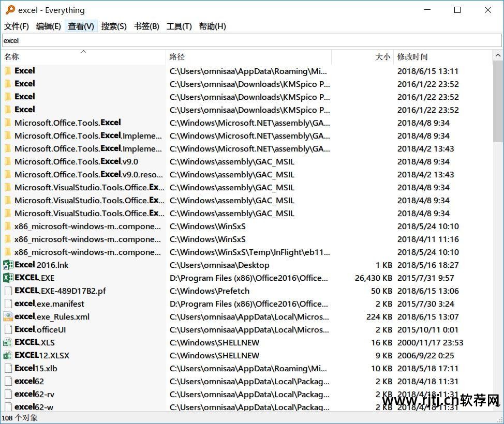
Task: Open the 工具(T) menu
Action: pyautogui.click(x=179, y=26)
